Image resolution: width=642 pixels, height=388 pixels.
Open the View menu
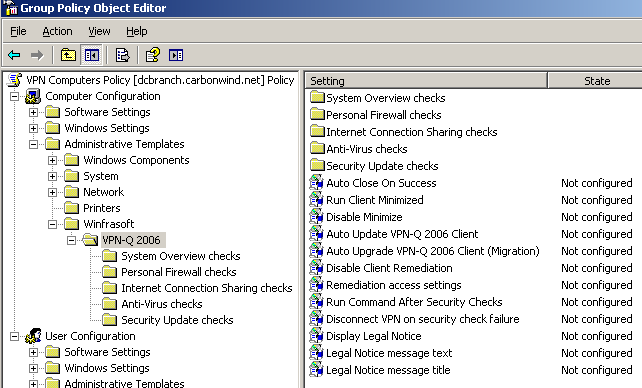pyautogui.click(x=99, y=31)
